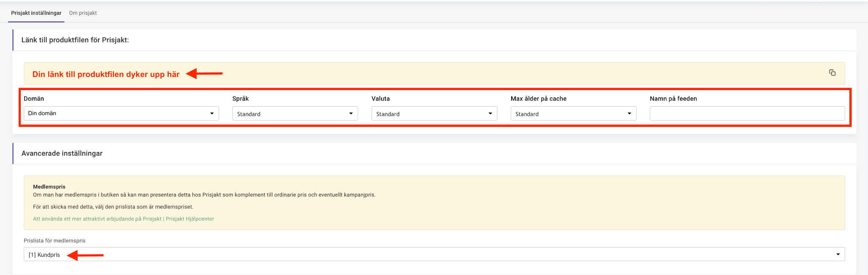This screenshot has width=868, height=275.
Task: Click the 'Om man har medlemspris' sentence
Action: pos(204,195)
